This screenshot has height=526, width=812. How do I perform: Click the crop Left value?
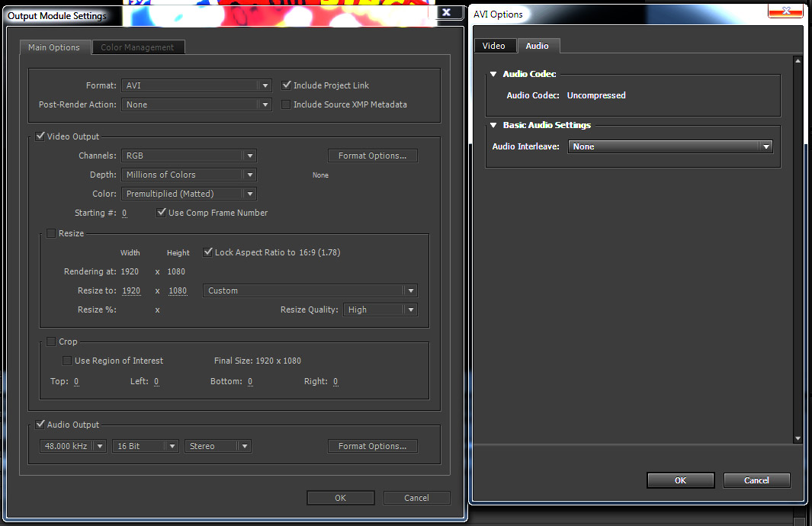tap(156, 382)
